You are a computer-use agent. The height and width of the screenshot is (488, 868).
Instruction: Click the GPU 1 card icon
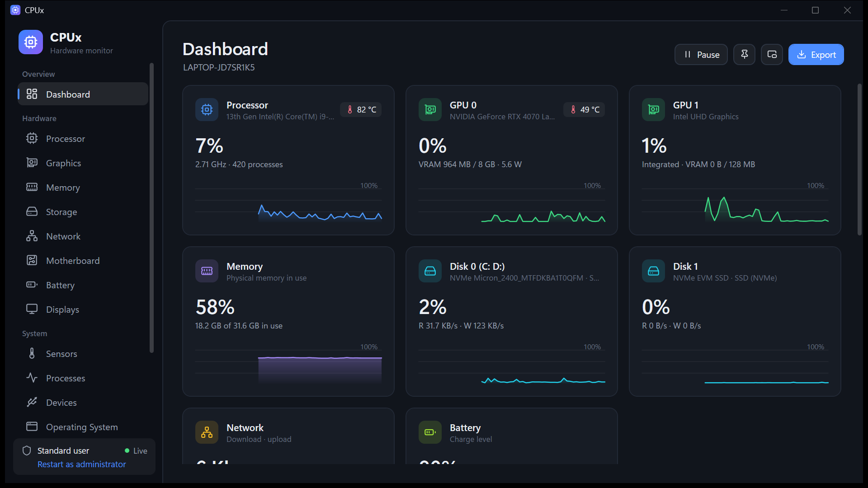(653, 109)
